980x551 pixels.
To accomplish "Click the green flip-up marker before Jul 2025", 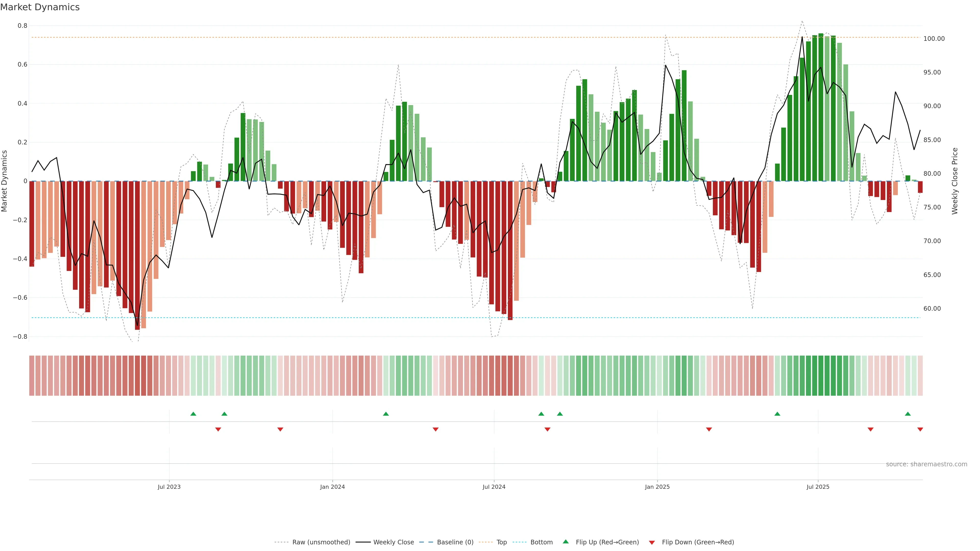I will 777,414.
